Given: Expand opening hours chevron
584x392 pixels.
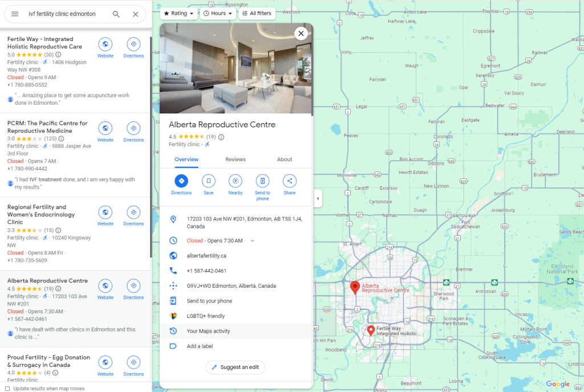Looking at the screenshot, I should (x=252, y=241).
